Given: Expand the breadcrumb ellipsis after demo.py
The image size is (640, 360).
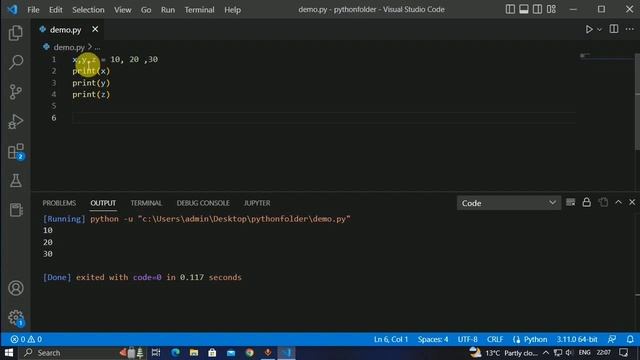Looking at the screenshot, I should pyautogui.click(x=97, y=47).
